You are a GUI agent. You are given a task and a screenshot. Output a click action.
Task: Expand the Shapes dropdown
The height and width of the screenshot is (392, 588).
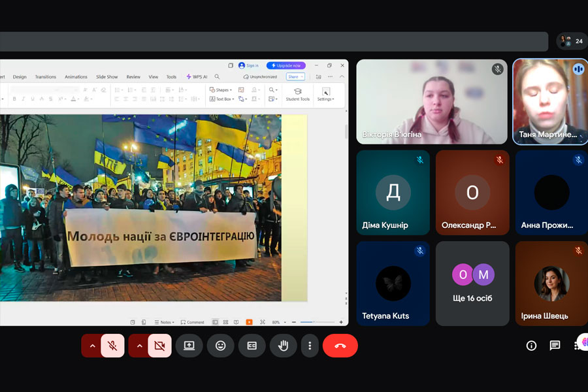223,90
